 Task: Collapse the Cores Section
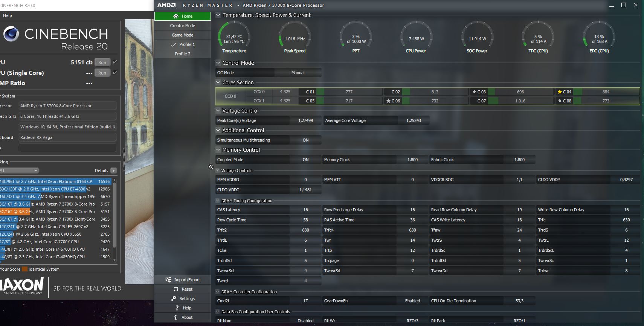tap(218, 82)
